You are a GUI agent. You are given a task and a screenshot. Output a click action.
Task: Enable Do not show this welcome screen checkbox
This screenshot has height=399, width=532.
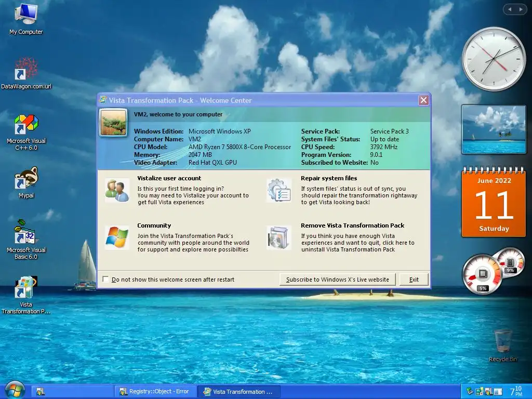[105, 279]
